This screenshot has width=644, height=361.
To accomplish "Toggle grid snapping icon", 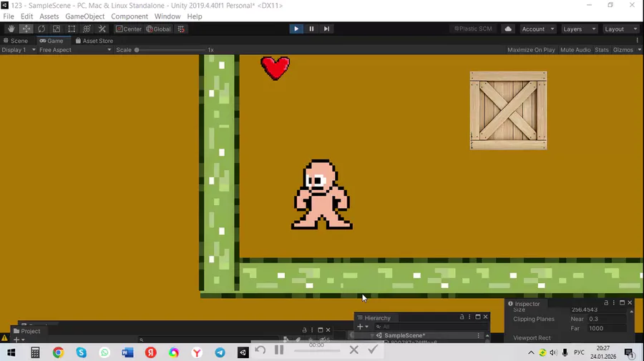I will tap(181, 29).
